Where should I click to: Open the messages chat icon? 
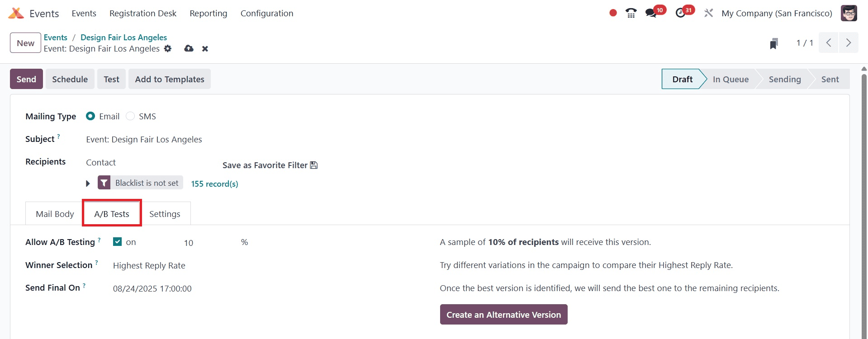[x=651, y=13]
